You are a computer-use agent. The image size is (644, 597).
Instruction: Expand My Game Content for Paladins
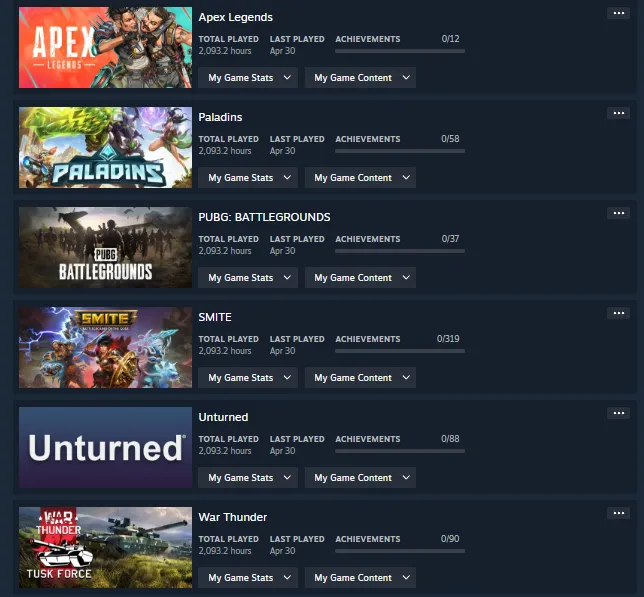[360, 178]
